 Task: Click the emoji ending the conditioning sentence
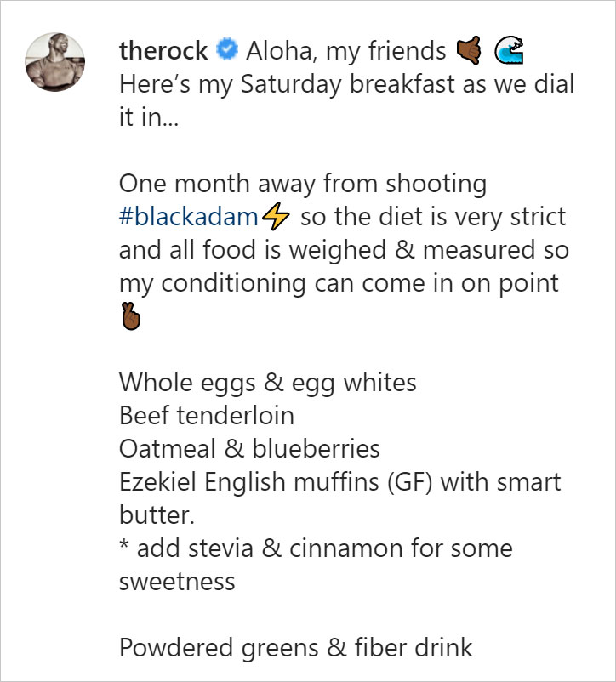pyautogui.click(x=129, y=316)
